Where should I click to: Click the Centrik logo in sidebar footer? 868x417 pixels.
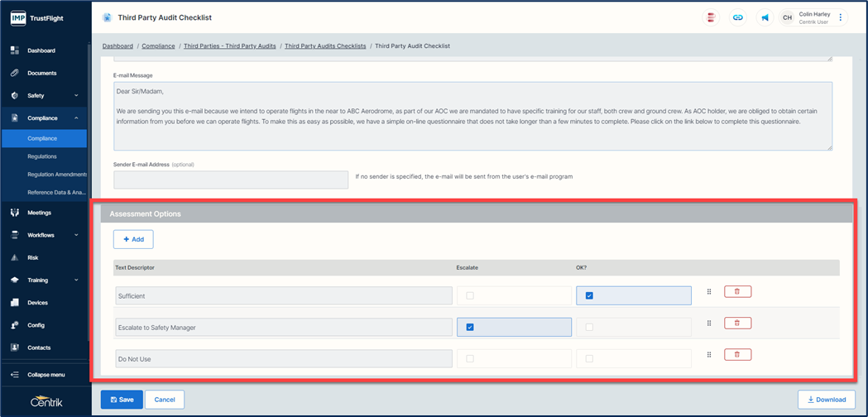(x=46, y=401)
